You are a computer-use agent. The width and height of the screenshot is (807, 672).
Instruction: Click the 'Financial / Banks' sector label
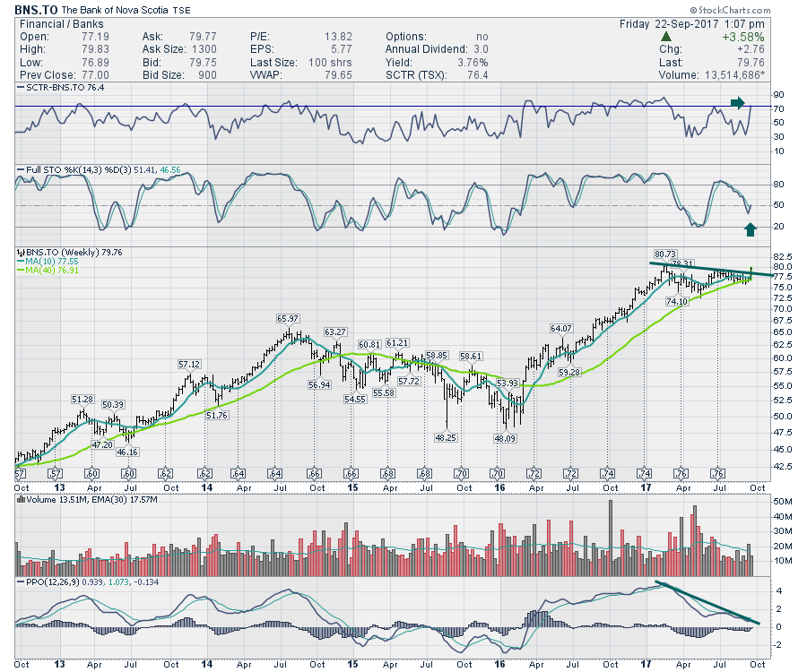pyautogui.click(x=61, y=24)
